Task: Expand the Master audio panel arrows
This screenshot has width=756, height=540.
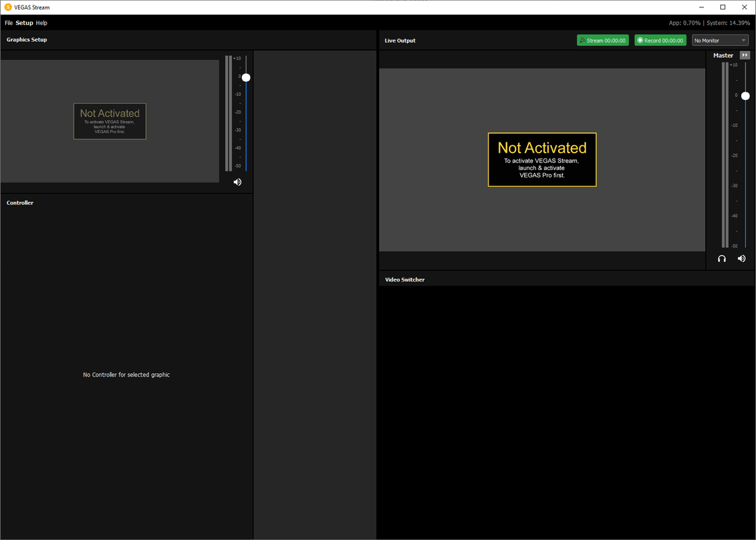Action: [745, 55]
